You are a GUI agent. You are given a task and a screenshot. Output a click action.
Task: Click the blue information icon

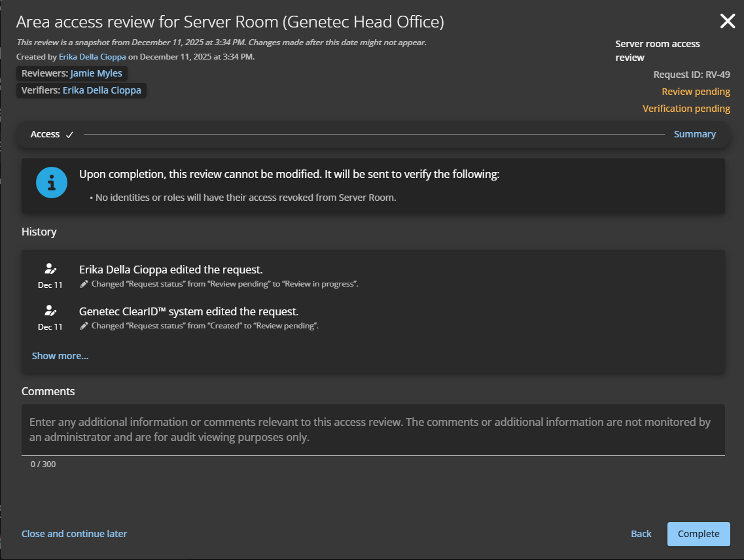tap(51, 183)
